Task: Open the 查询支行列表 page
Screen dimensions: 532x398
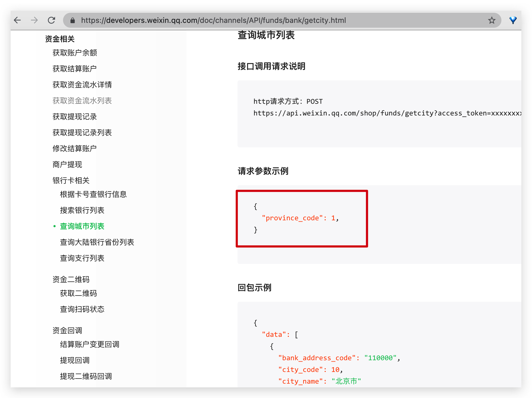Action: click(x=82, y=258)
